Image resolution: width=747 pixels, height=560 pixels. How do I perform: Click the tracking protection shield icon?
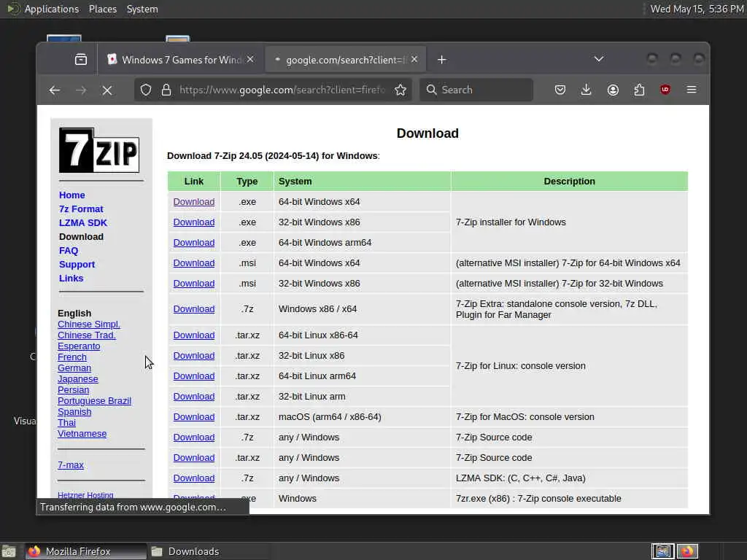click(146, 90)
